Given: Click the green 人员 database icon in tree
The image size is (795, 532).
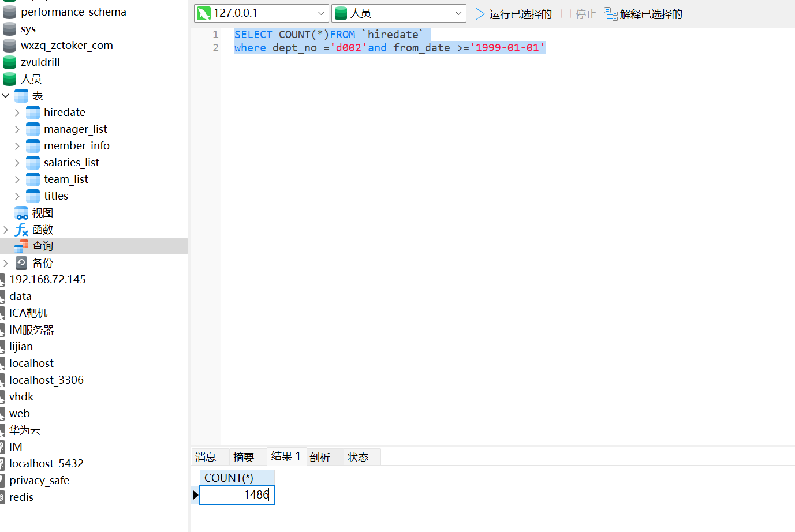Looking at the screenshot, I should pos(10,78).
